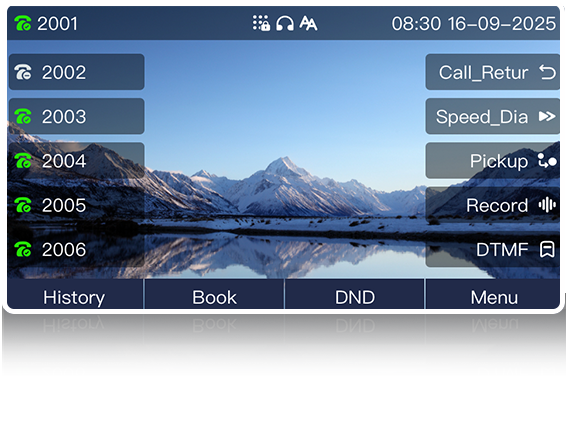
Task: Open the Book softkey
Action: click(x=214, y=297)
